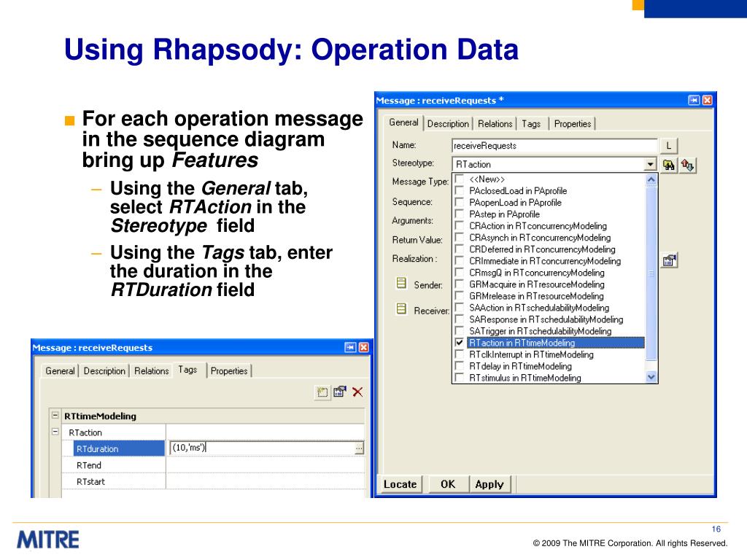Open tag features icon in Tags toolbar
747x560 pixels.
[340, 392]
